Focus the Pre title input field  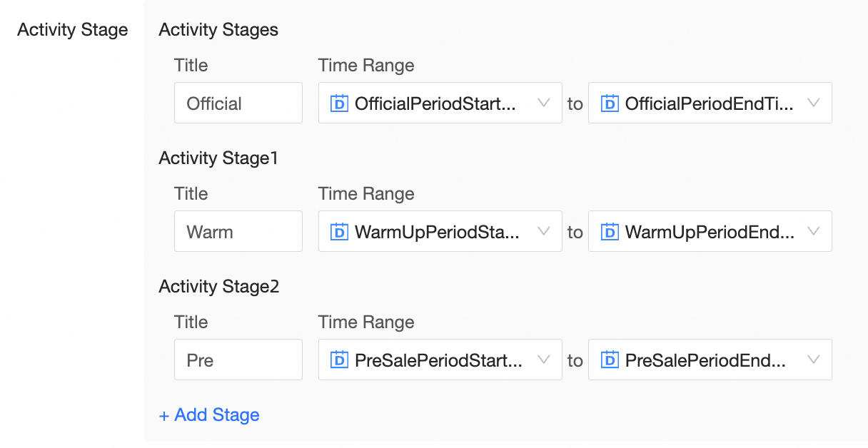coord(238,360)
